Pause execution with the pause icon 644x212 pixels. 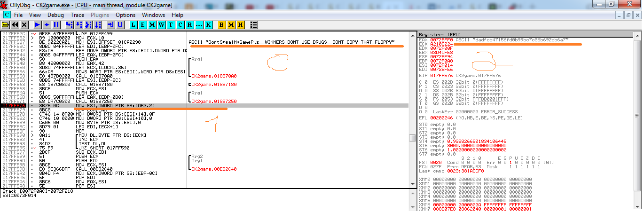tap(56, 24)
